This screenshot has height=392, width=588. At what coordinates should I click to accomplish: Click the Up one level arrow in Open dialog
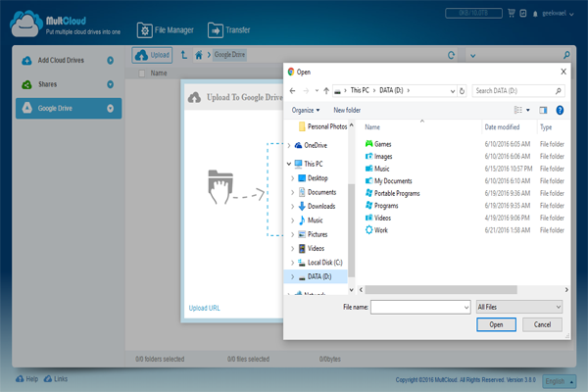326,91
